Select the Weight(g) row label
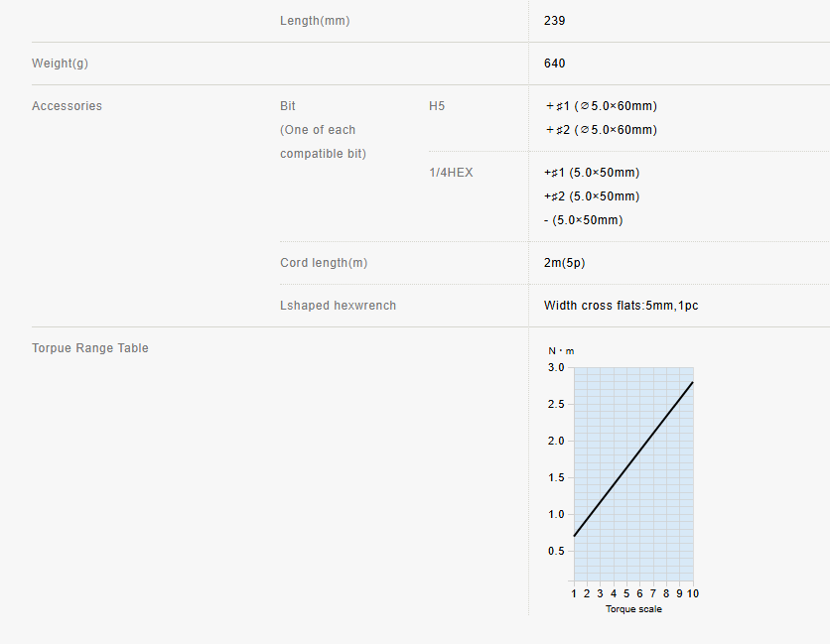 pyautogui.click(x=60, y=64)
